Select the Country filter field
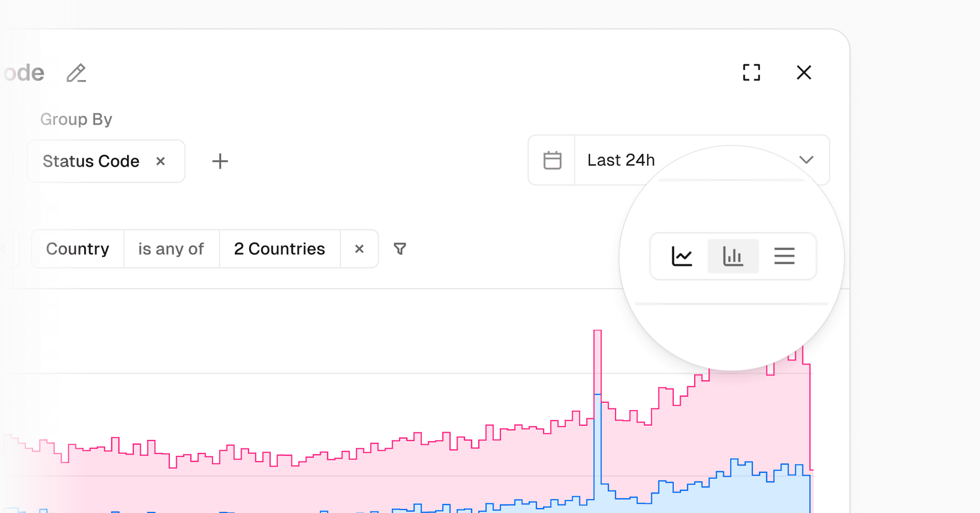Image resolution: width=980 pixels, height=513 pixels. [x=78, y=249]
